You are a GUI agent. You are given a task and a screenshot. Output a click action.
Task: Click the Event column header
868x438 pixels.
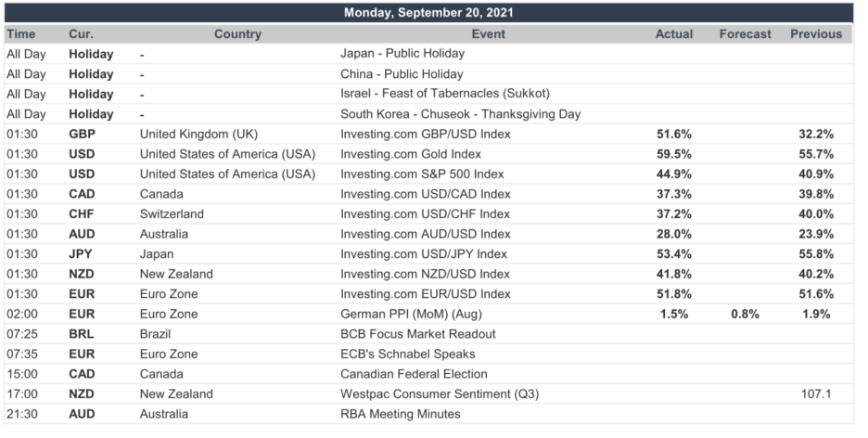tap(488, 33)
